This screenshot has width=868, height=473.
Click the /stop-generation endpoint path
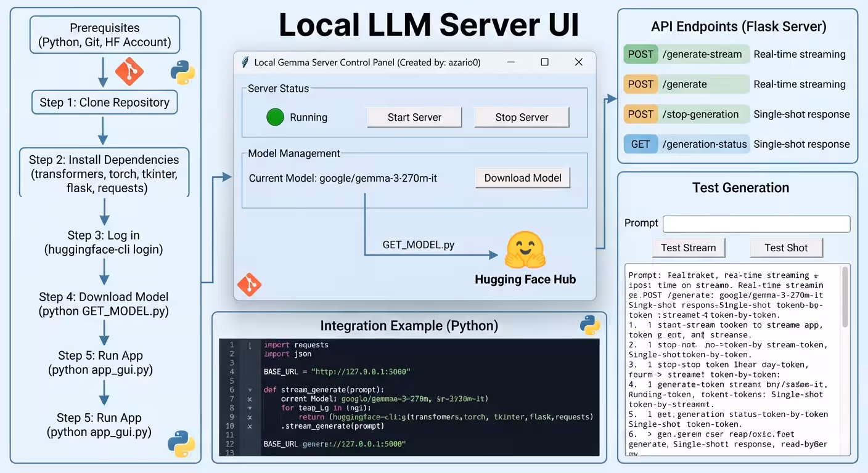(x=700, y=114)
